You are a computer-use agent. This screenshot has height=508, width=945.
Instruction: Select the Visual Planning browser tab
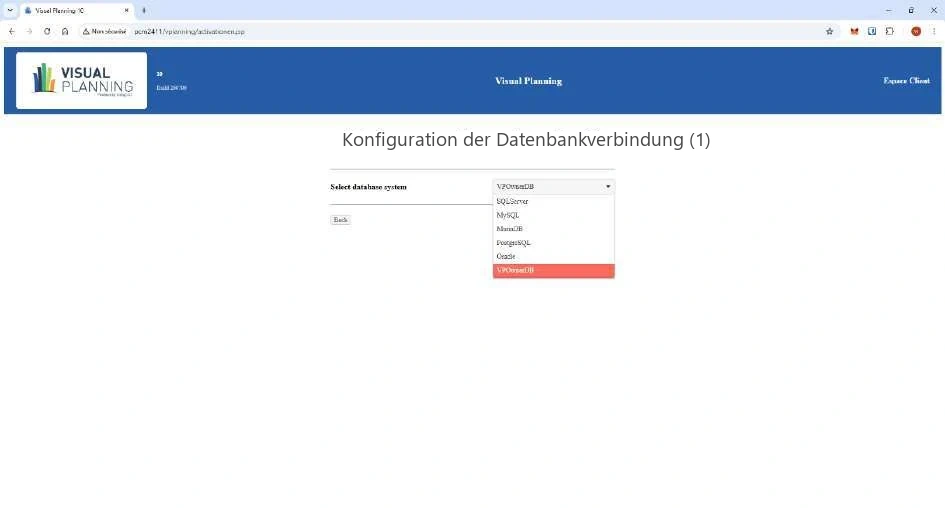[77, 11]
